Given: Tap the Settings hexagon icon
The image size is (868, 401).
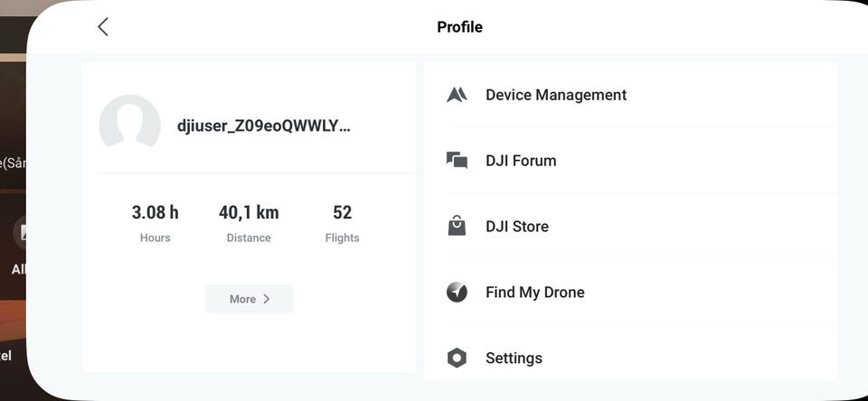Looking at the screenshot, I should tap(457, 358).
